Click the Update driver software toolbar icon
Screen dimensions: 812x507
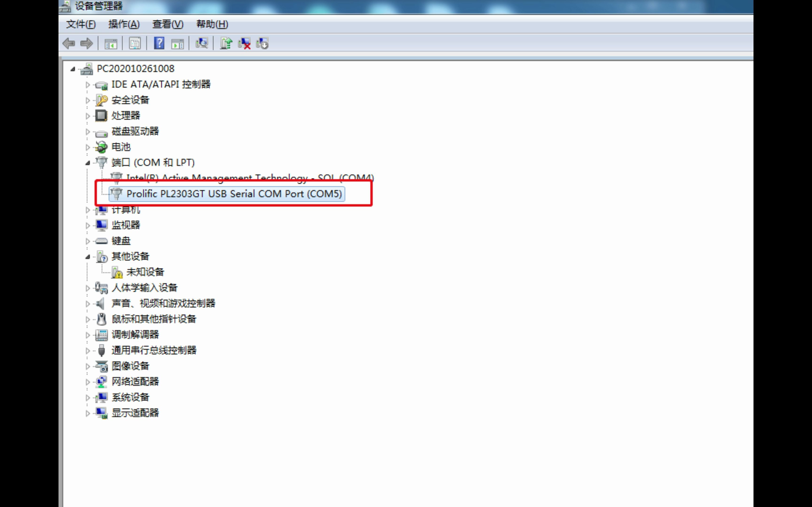point(226,43)
